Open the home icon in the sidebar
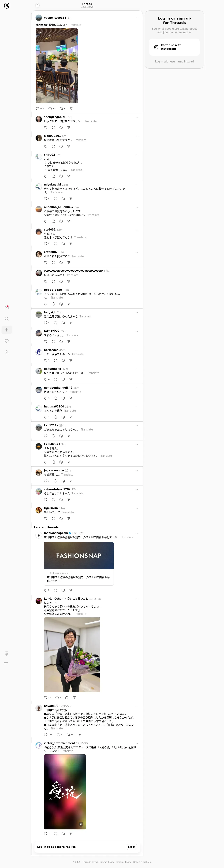 coord(6,307)
